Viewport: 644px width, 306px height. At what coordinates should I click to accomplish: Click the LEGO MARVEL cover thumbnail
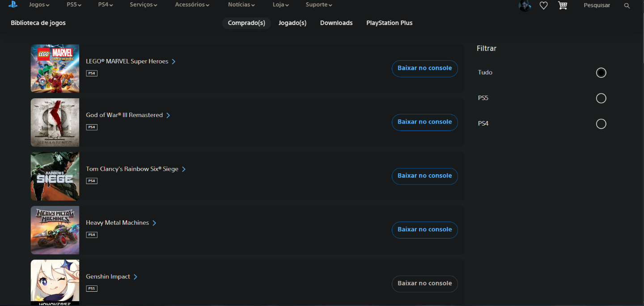pos(55,68)
